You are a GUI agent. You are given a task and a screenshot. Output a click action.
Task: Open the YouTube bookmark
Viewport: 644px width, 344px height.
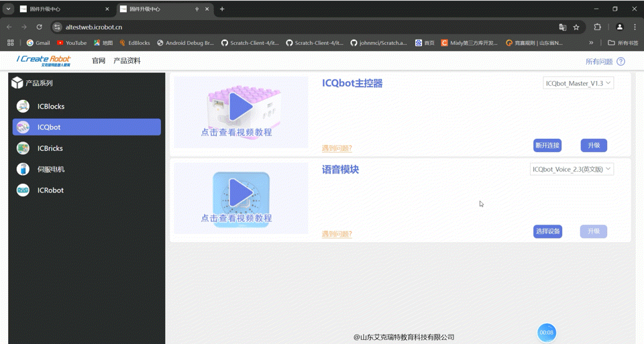[x=72, y=43]
